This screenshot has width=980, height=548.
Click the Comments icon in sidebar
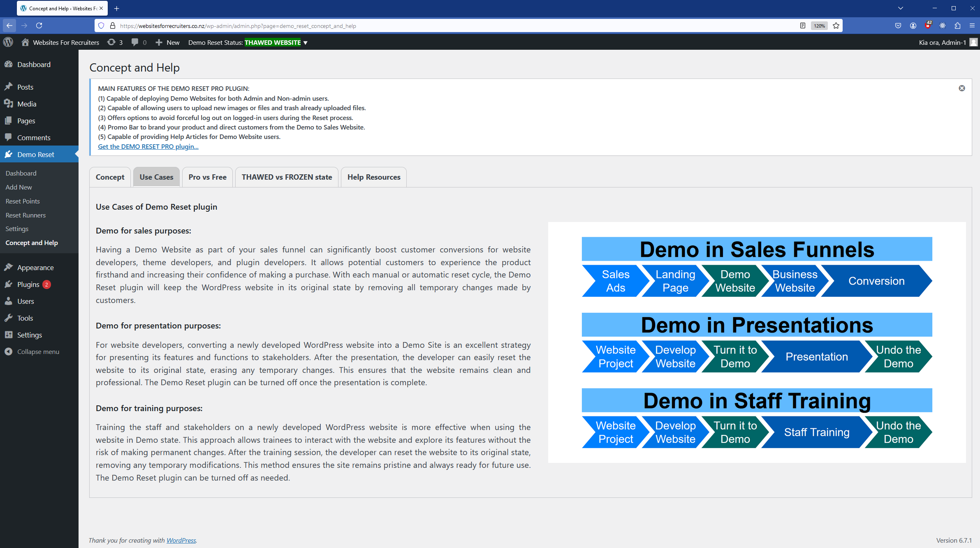click(x=9, y=137)
